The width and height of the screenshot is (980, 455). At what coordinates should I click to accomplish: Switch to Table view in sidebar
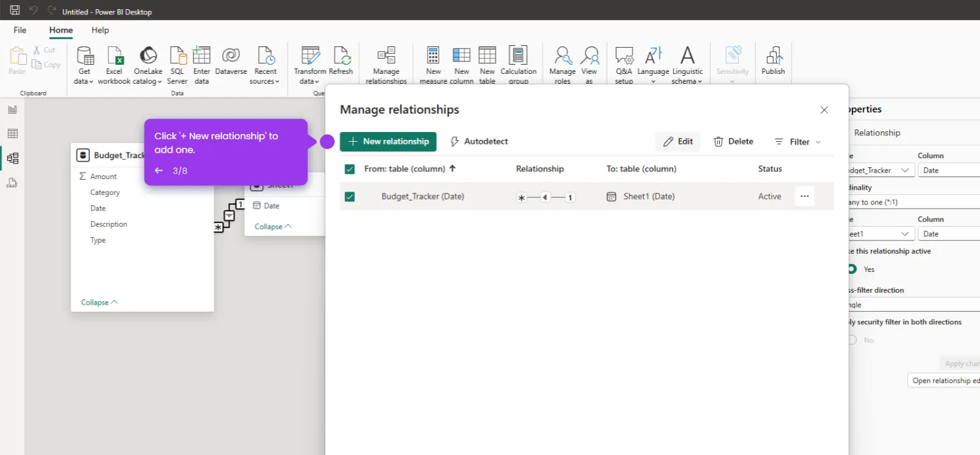click(12, 133)
